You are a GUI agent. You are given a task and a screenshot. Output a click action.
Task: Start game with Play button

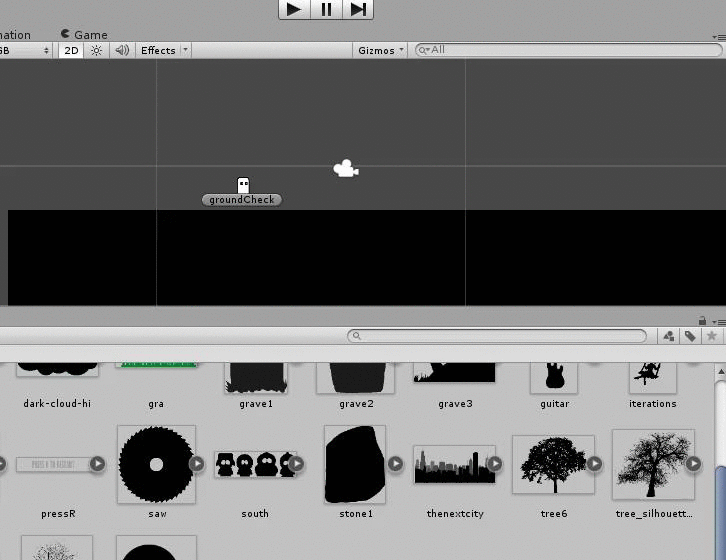tap(294, 9)
